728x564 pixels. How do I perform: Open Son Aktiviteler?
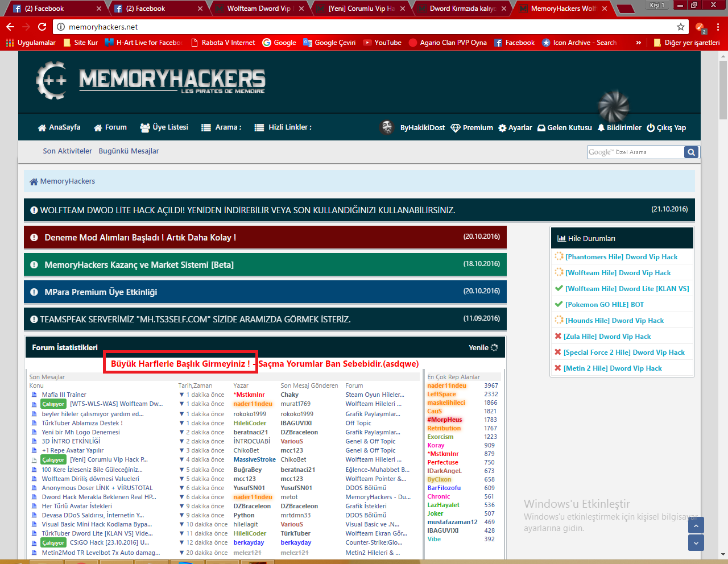[x=67, y=151]
